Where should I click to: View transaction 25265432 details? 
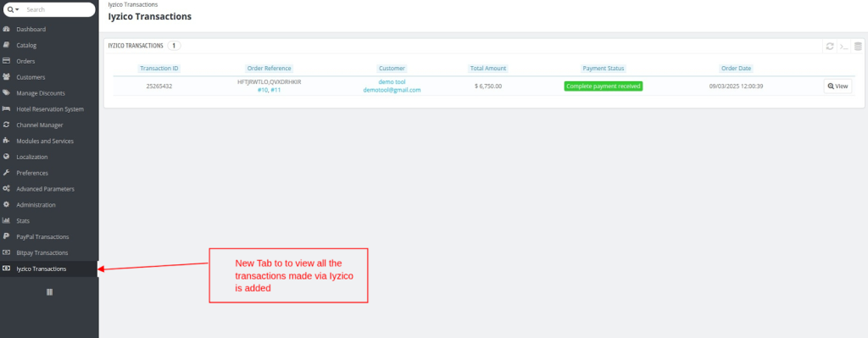pyautogui.click(x=837, y=86)
